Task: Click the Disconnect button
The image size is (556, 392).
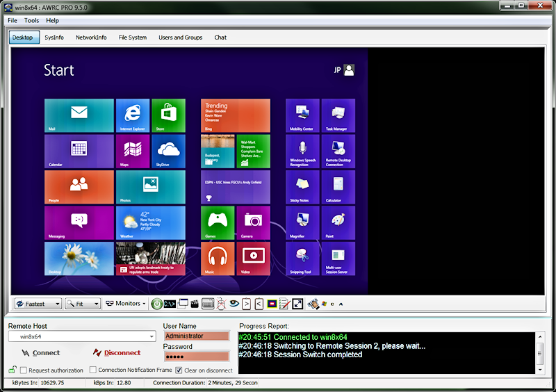Action: 117,352
